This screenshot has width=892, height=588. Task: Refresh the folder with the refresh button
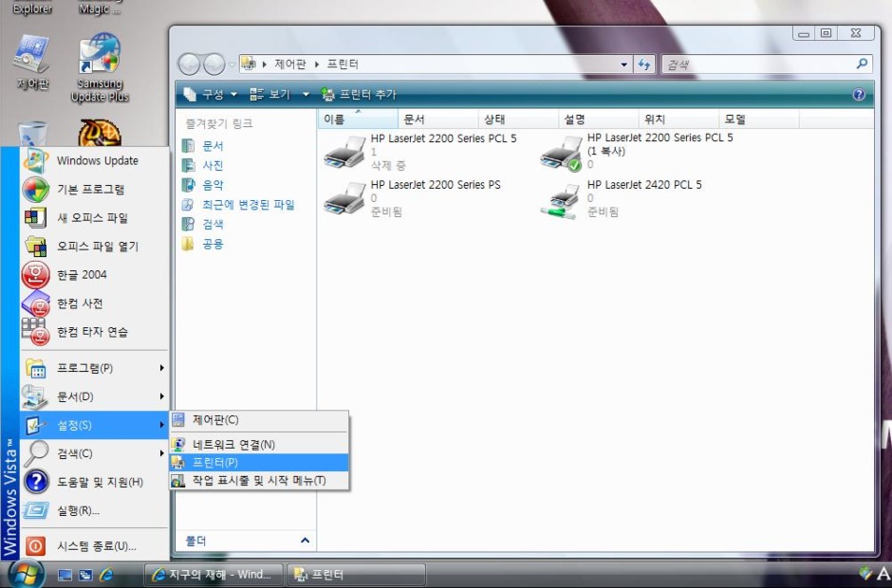coord(644,64)
